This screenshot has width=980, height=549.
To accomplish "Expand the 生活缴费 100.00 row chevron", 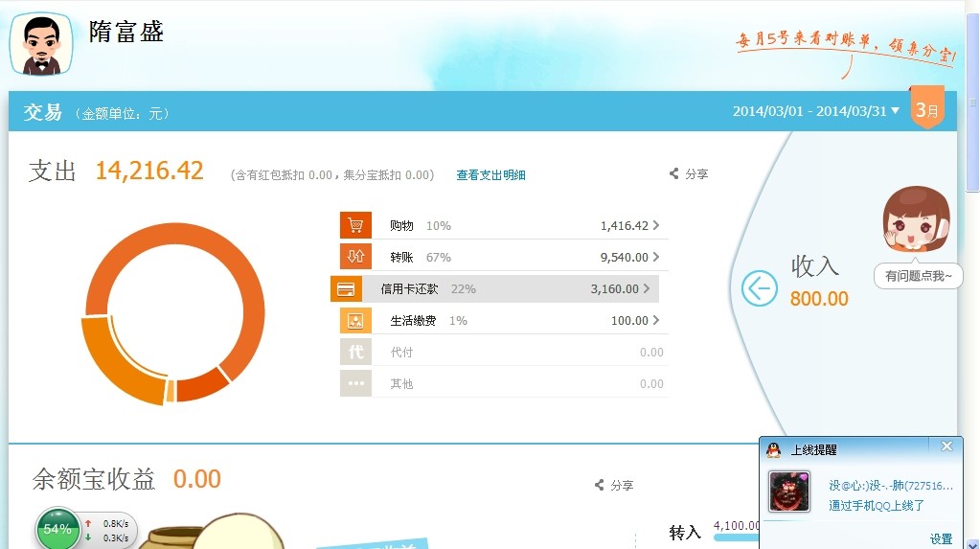I will click(x=656, y=320).
